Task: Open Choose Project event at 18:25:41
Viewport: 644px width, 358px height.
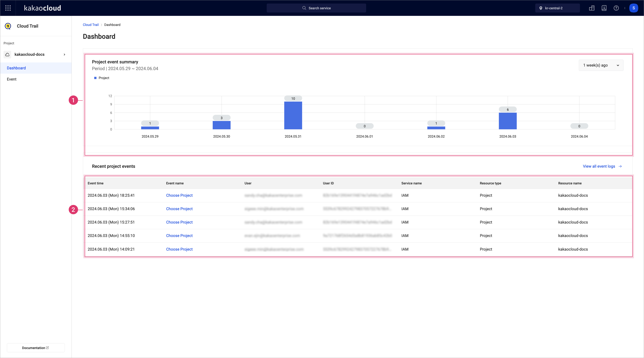Action: [x=179, y=195]
